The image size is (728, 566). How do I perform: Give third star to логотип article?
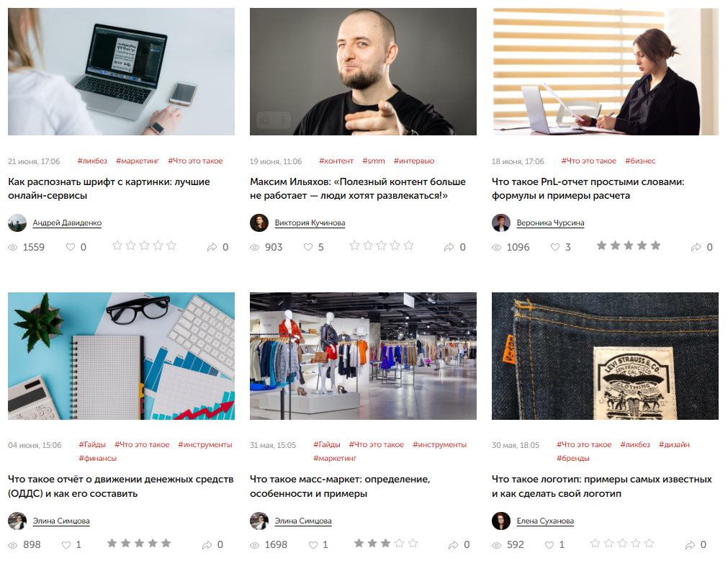622,543
